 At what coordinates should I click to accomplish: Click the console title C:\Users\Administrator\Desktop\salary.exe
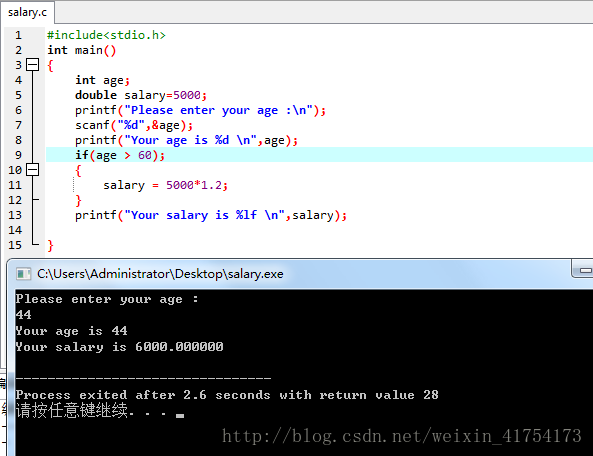point(160,274)
